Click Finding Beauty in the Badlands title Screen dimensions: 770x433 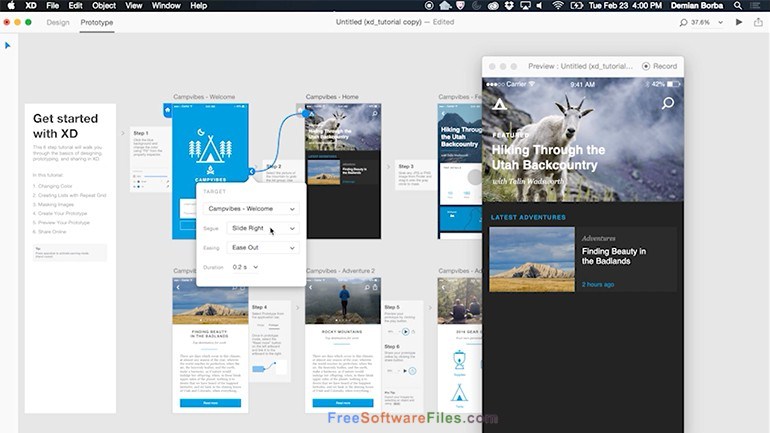614,256
